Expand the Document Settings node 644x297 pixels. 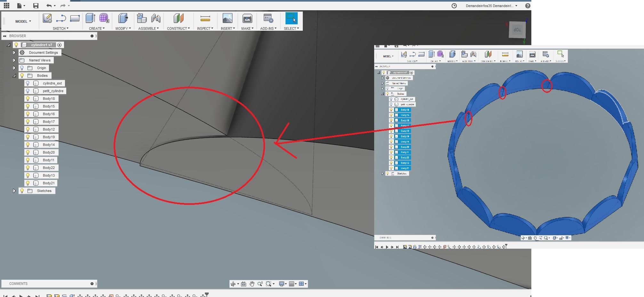pos(14,52)
